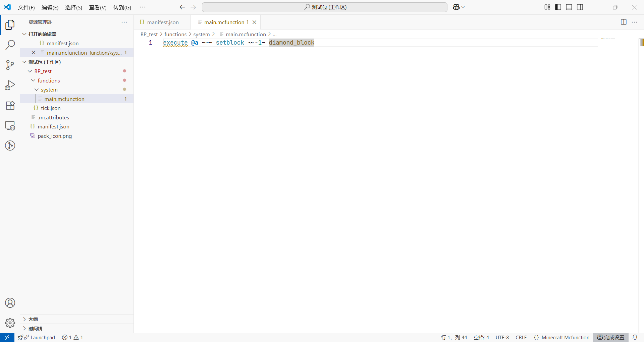
Task: Open the errors and warnings indicator
Action: coord(72,337)
